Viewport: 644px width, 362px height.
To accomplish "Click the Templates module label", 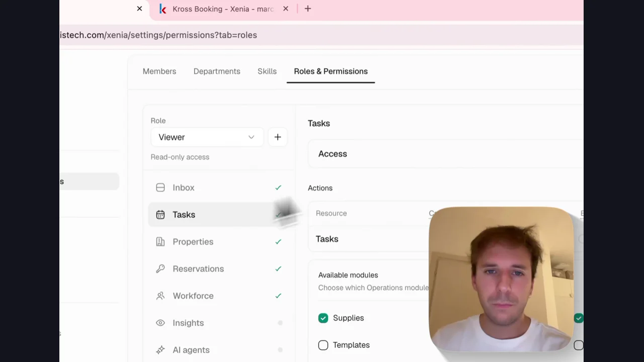I will click(351, 345).
